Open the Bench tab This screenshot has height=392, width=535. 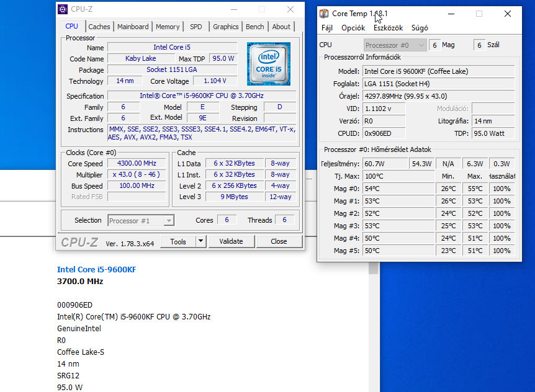(x=255, y=27)
